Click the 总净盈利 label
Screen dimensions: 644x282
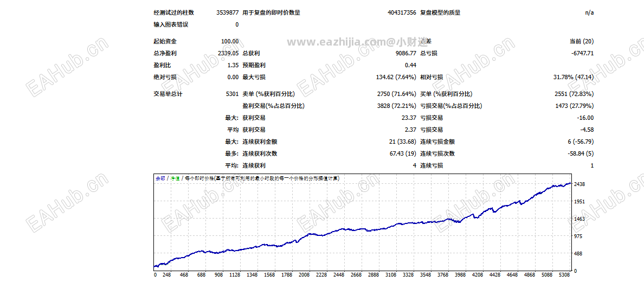click(165, 54)
